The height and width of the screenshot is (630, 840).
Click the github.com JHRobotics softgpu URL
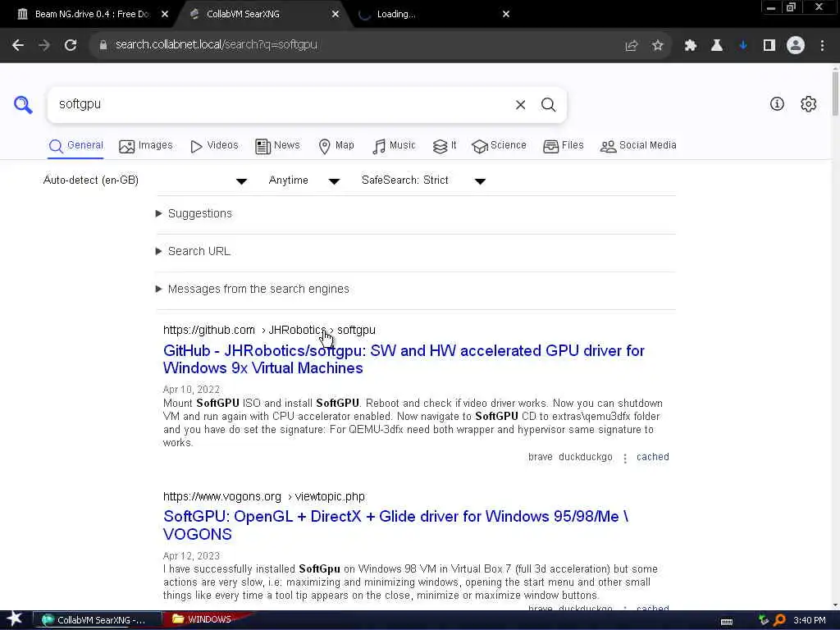pos(269,331)
